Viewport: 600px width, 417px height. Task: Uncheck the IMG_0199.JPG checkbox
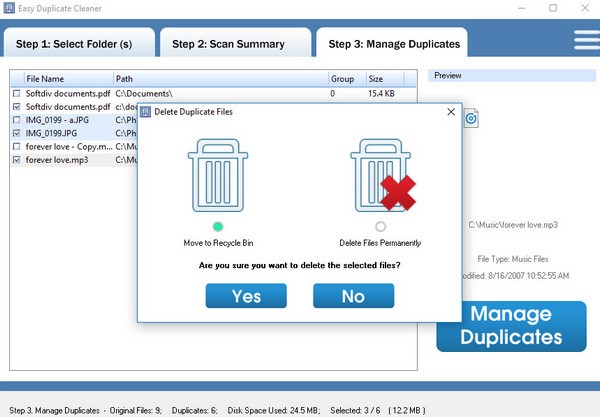pyautogui.click(x=16, y=133)
